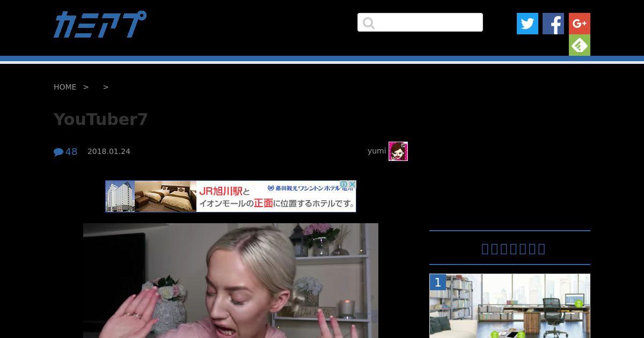
Task: Open author yumi's profile link
Action: (x=377, y=151)
